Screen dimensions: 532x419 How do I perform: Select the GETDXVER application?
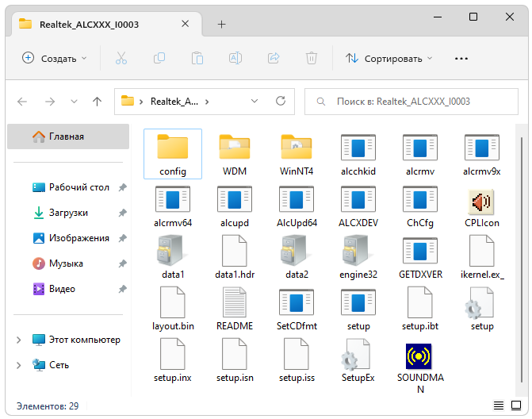point(420,257)
